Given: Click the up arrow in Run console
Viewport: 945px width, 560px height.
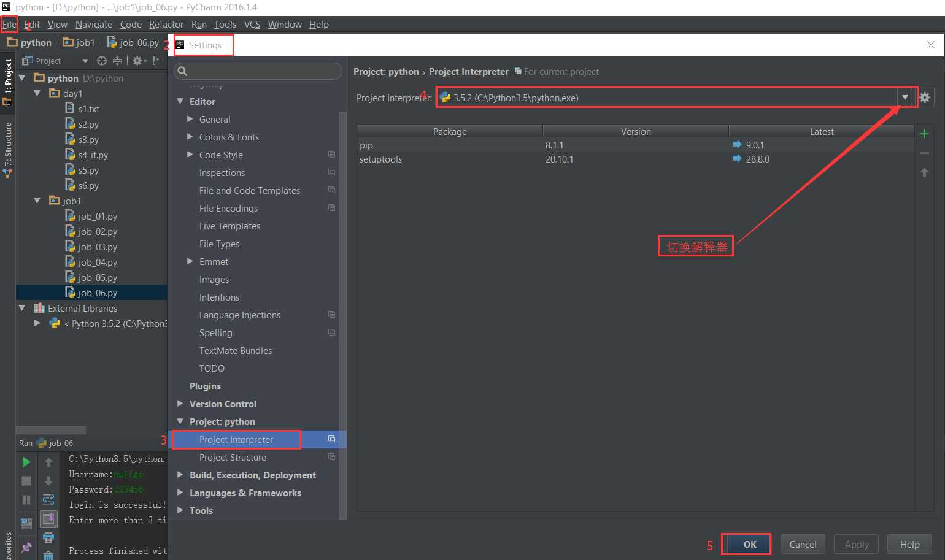Looking at the screenshot, I should click(48, 462).
